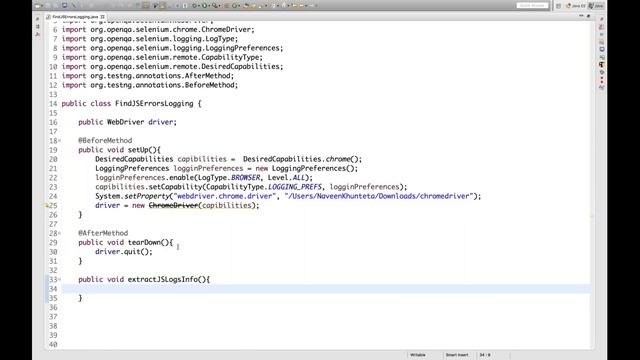
Task: Collapse the extractJSLogsInfo fold on line 33
Action: [60, 280]
